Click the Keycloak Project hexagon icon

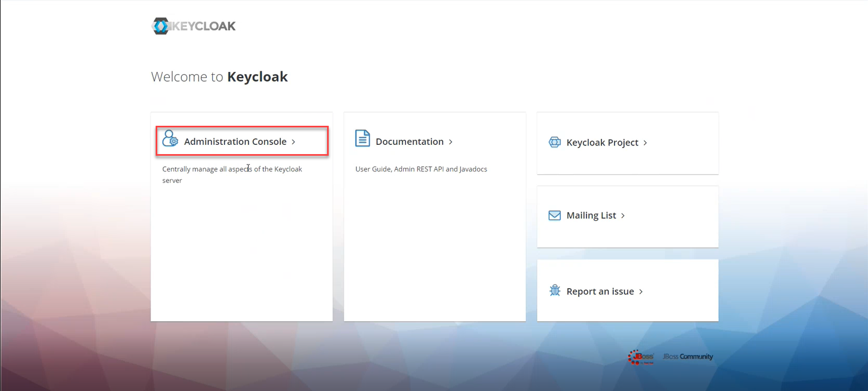point(555,142)
